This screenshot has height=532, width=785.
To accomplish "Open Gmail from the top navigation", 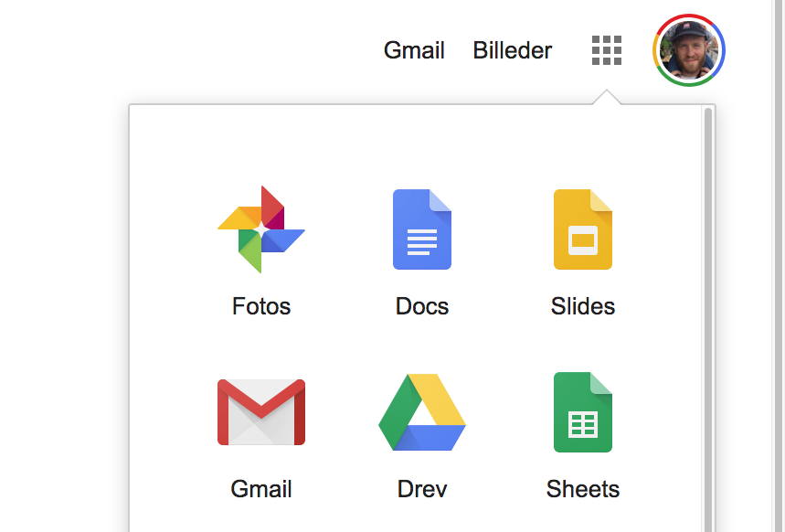I will pyautogui.click(x=414, y=50).
